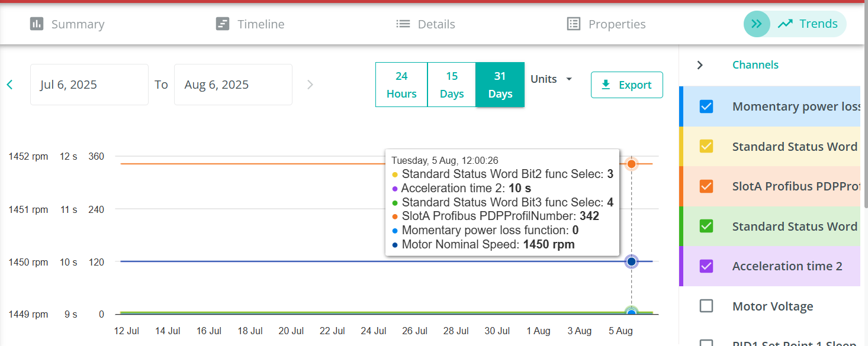
Task: Click the double-arrow icon beside Trends
Action: pos(757,24)
